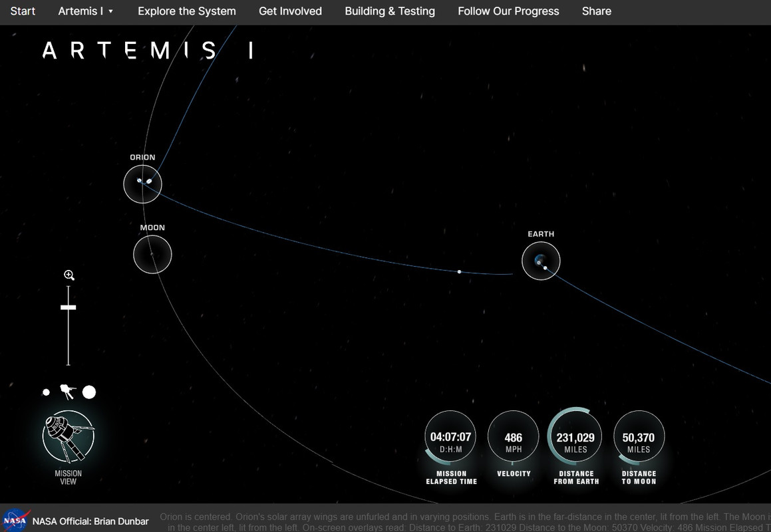Screen dimensions: 771x532
Task: Click the NASA logo in footer
Action: [15, 520]
